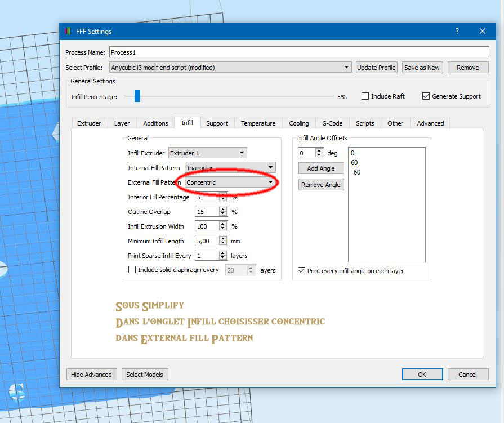Toggle Print every infill angle on each layer

click(x=301, y=271)
